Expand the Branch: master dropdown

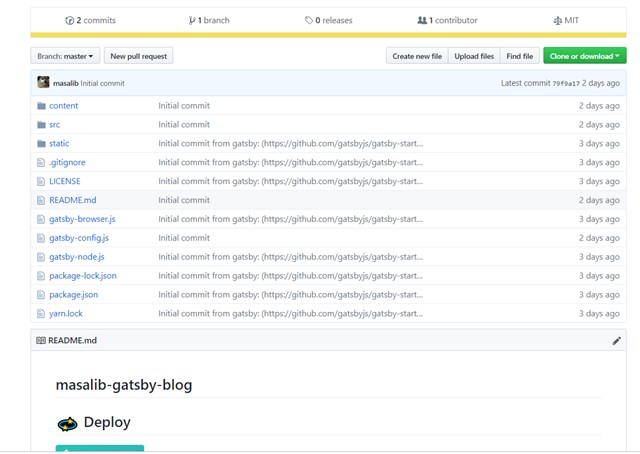coord(65,56)
